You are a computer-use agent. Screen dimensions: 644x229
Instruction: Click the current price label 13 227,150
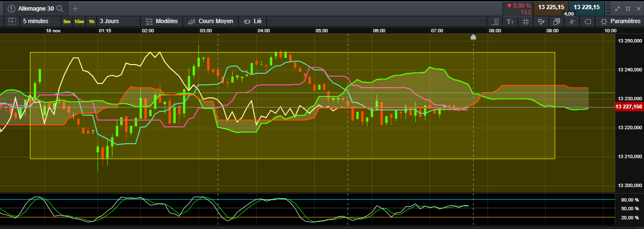[x=629, y=107]
